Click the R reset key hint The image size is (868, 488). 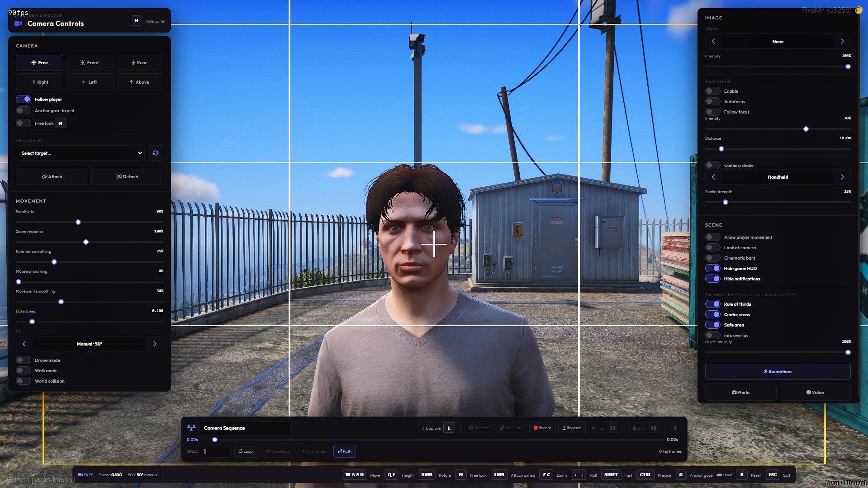click(x=742, y=475)
